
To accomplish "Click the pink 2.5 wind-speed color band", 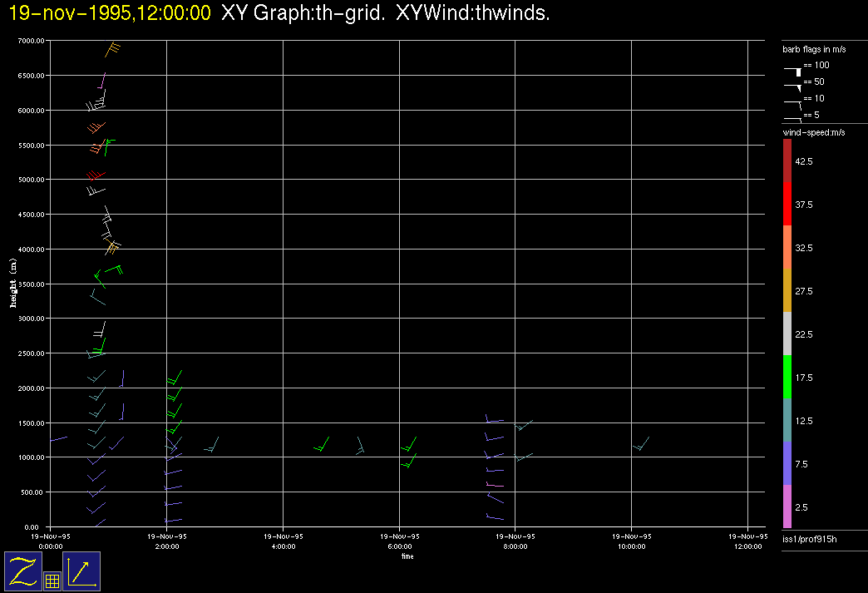I will click(x=787, y=507).
